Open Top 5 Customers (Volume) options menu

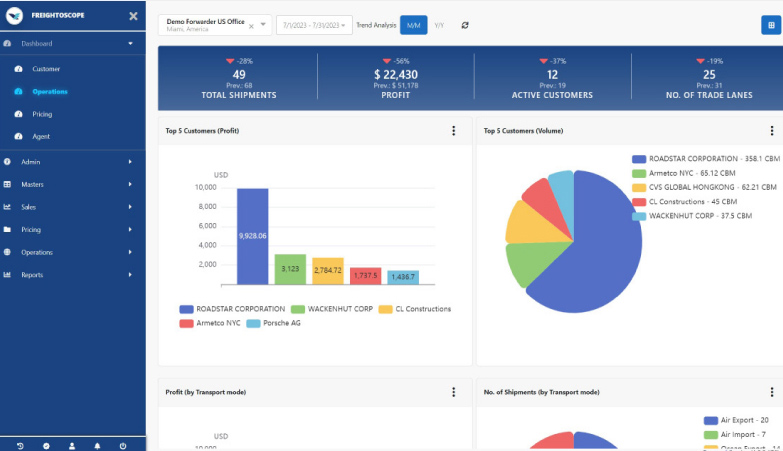tap(772, 131)
